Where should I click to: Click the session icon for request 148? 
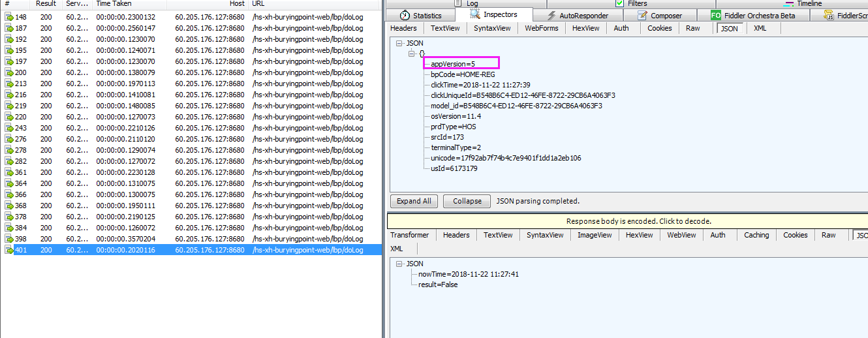tap(9, 17)
